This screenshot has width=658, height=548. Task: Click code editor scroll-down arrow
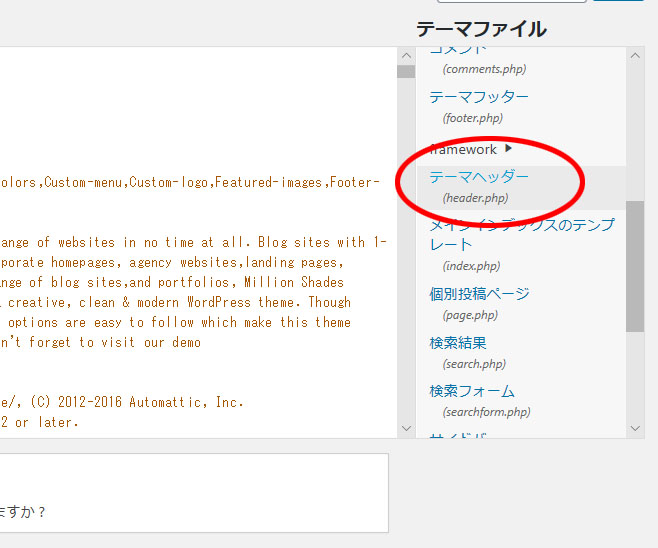coord(405,428)
